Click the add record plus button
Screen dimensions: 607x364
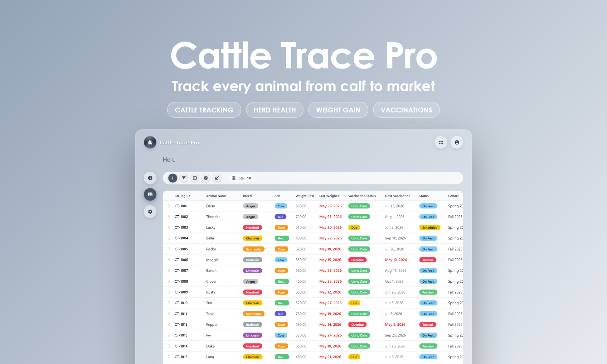point(172,178)
